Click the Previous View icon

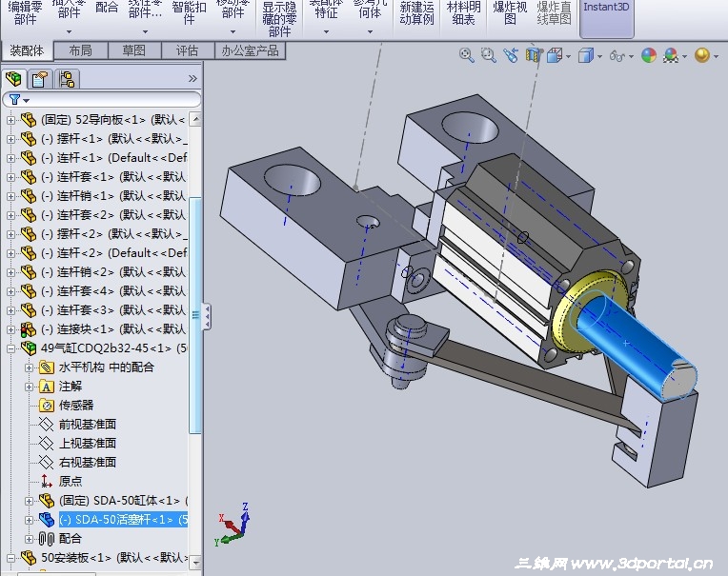point(511,55)
